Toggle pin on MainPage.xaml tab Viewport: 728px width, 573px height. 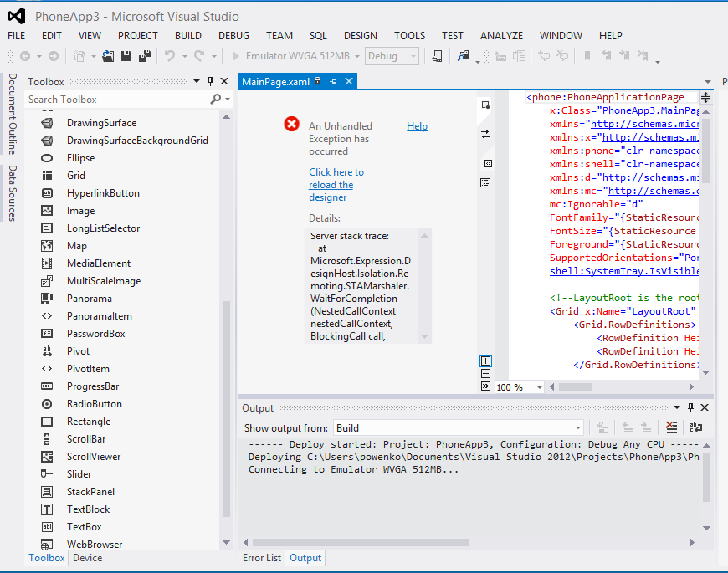[333, 82]
